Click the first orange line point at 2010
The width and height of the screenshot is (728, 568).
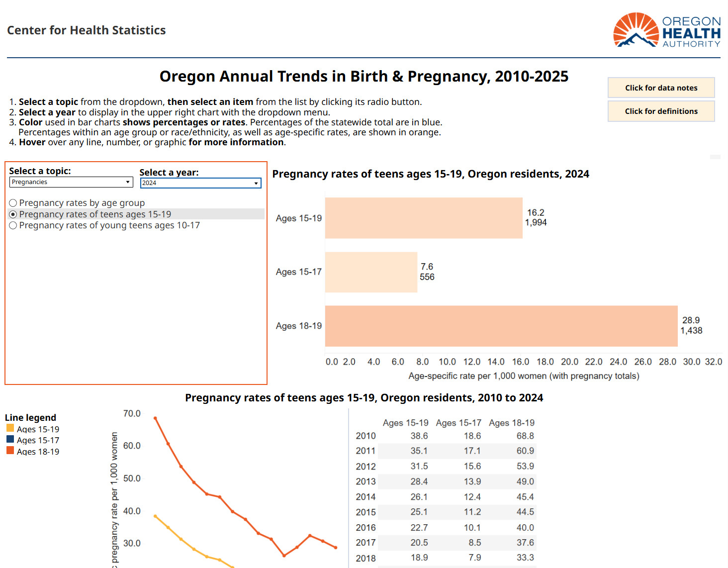click(x=155, y=418)
